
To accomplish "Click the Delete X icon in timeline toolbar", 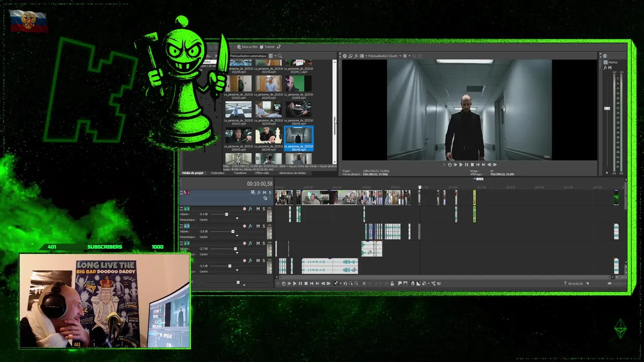I will point(364,284).
